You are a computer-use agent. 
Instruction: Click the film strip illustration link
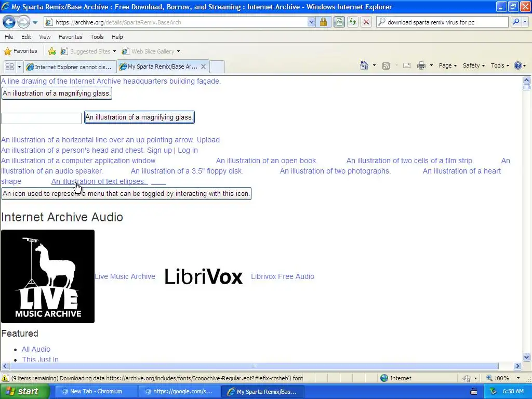(x=410, y=161)
